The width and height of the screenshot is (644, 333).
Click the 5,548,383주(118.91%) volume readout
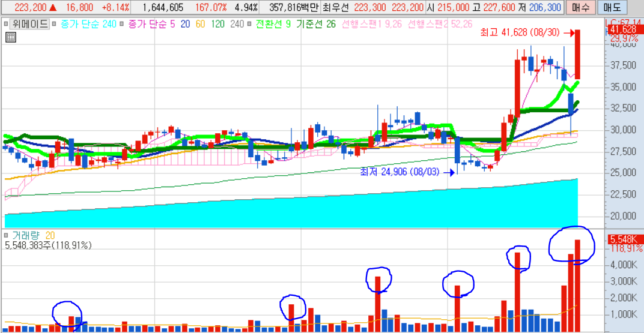(x=48, y=245)
